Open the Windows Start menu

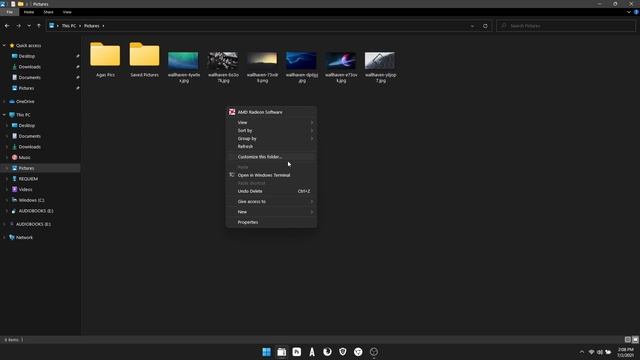tap(266, 352)
